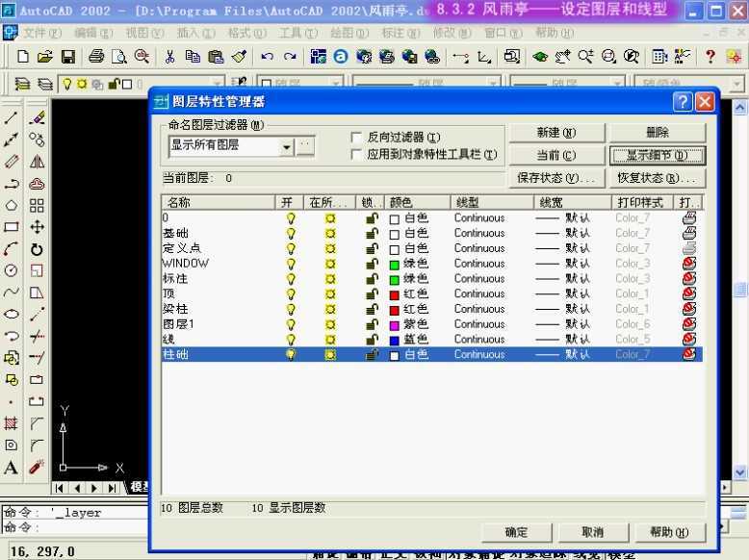Click the Undo arrow icon
749x560 pixels.
[267, 57]
